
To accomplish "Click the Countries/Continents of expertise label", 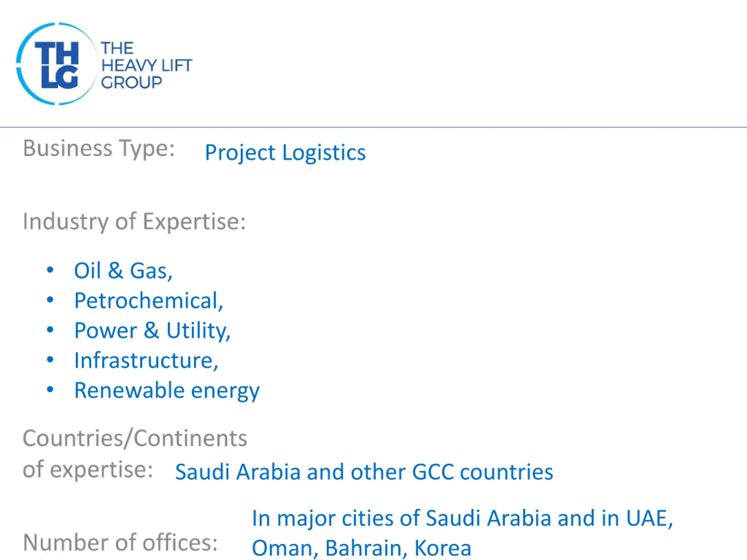I will click(x=135, y=454).
